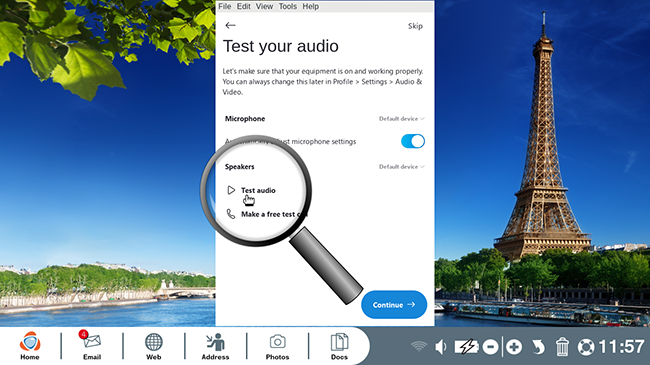
Task: Open the Tools menu
Action: [288, 6]
